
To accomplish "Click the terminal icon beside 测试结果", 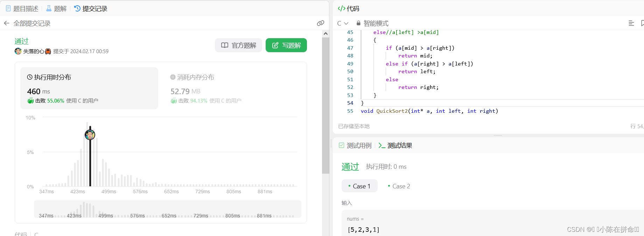I will click(382, 145).
